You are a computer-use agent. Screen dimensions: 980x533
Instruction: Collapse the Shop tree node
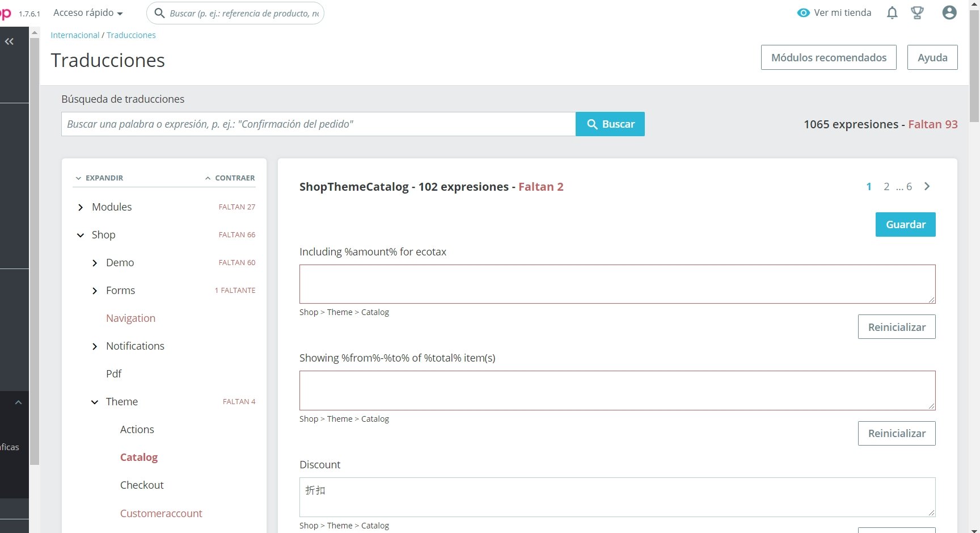click(x=81, y=235)
